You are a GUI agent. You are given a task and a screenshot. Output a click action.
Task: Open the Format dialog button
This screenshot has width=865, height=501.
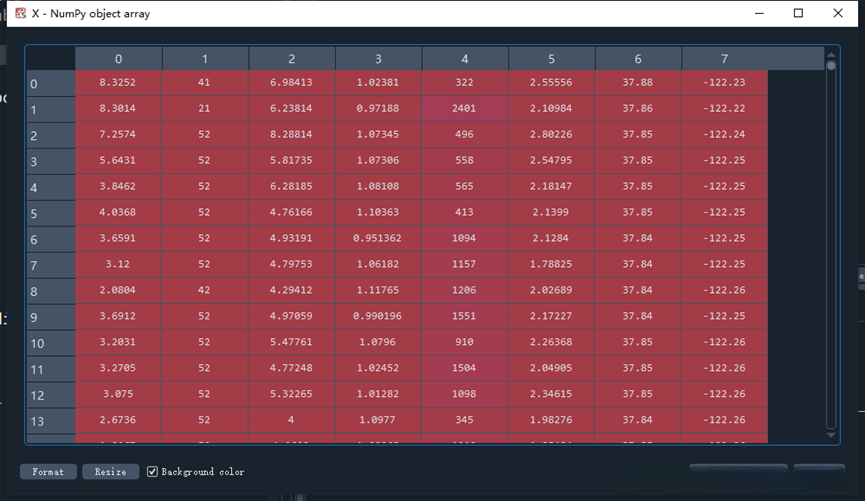tap(48, 472)
